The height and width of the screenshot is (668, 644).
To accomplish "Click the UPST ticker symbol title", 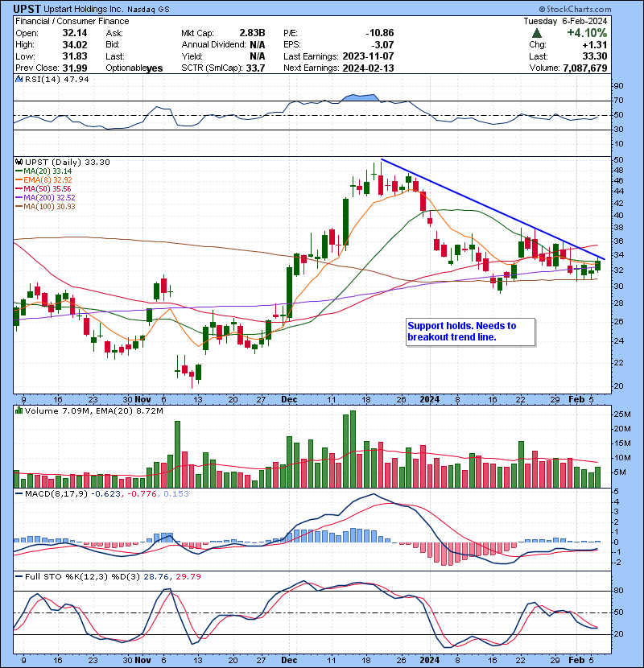I will 27,9.
